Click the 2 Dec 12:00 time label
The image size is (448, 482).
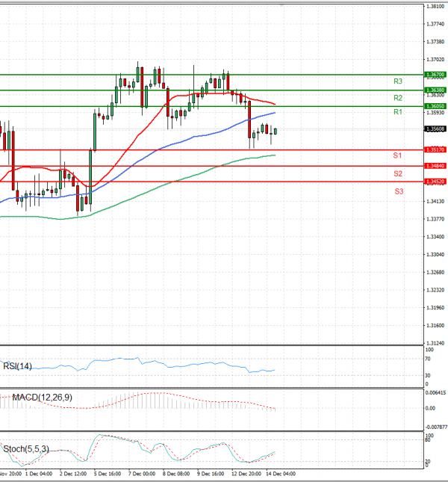click(x=74, y=474)
